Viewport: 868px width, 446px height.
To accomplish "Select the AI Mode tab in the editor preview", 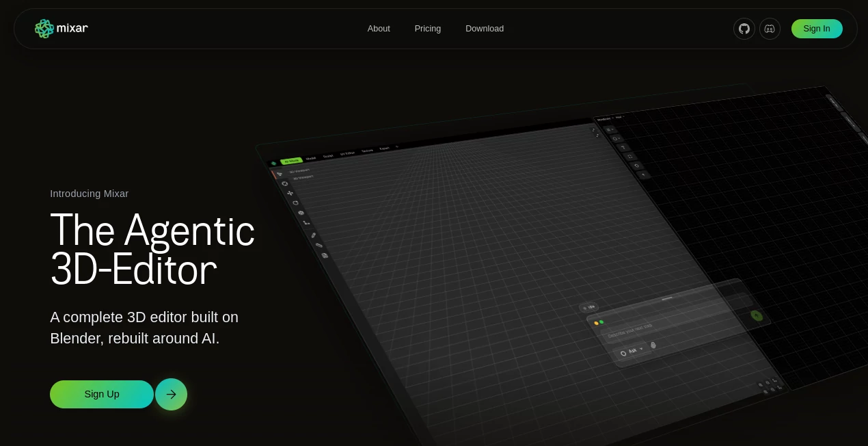I will click(x=291, y=161).
